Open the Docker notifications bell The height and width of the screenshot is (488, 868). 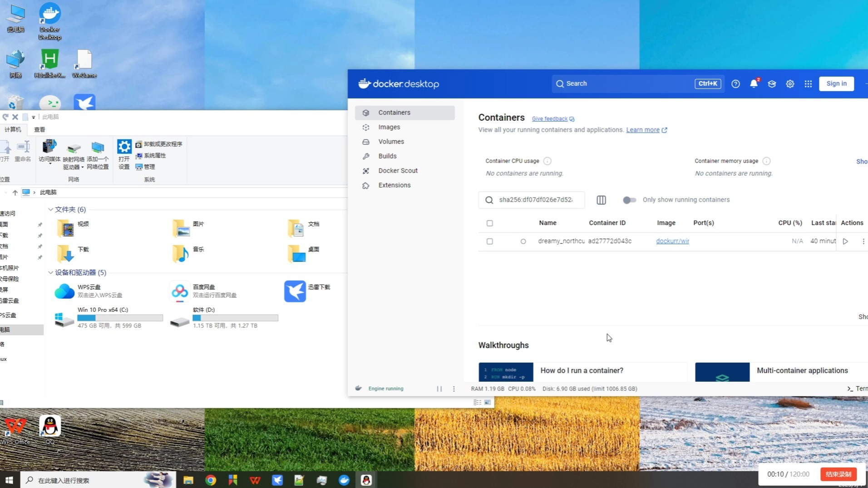click(754, 84)
